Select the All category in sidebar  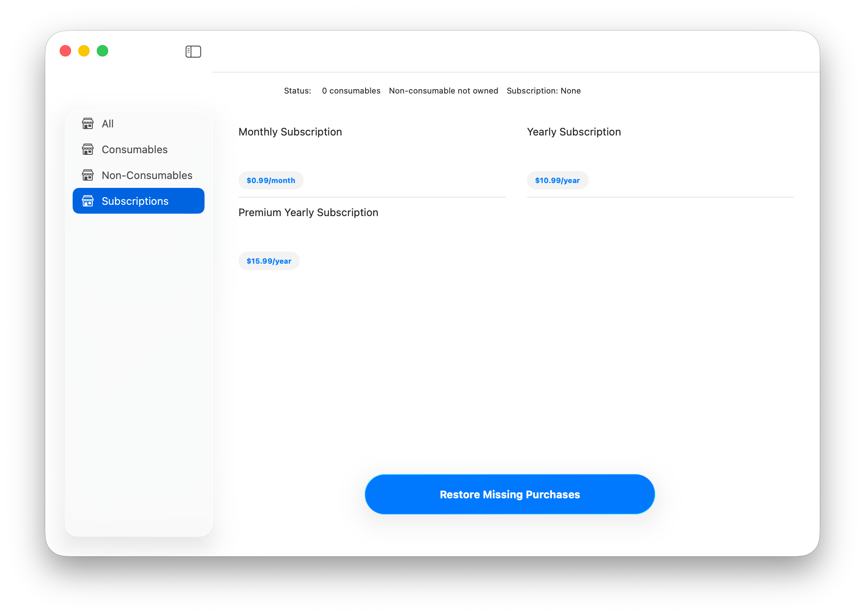(x=107, y=123)
